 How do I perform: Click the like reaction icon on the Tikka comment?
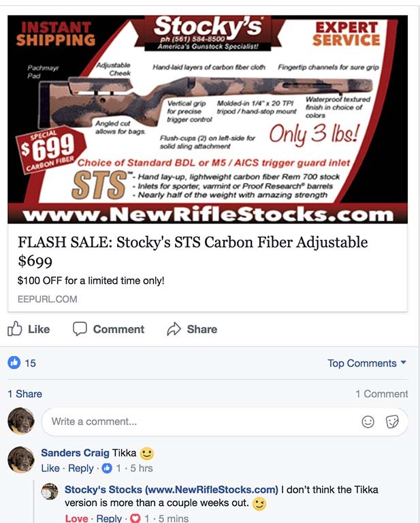[107, 469]
